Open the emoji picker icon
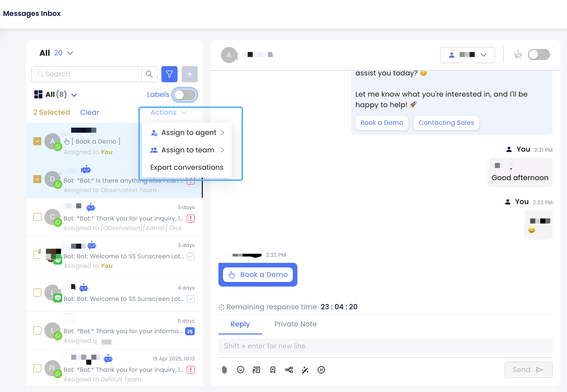567x392 pixels. click(240, 370)
